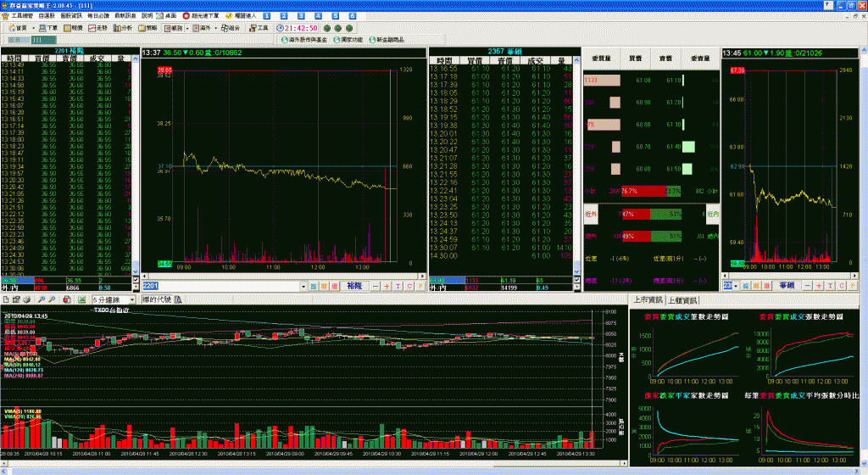868x475 pixels.
Task: Click the first green status light after the clock
Action: (x=327, y=28)
